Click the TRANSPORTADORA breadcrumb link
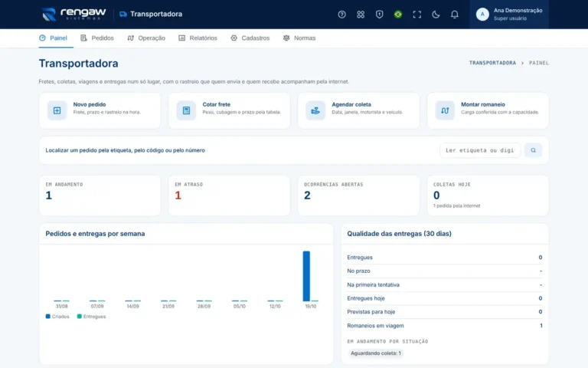This screenshot has height=368, width=588. [x=492, y=63]
